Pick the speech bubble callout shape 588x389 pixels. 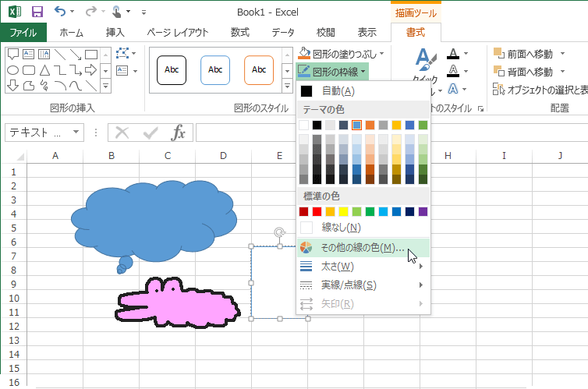(13, 55)
